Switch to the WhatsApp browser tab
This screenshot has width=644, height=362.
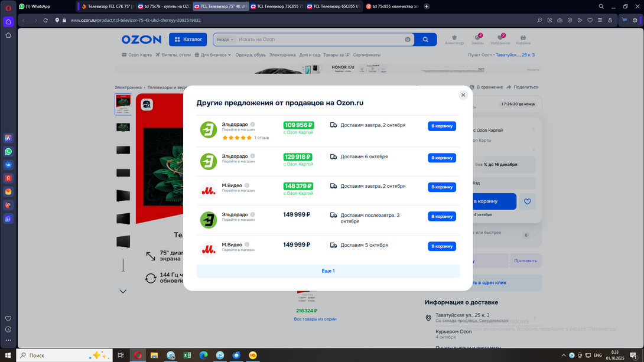[x=35, y=6]
